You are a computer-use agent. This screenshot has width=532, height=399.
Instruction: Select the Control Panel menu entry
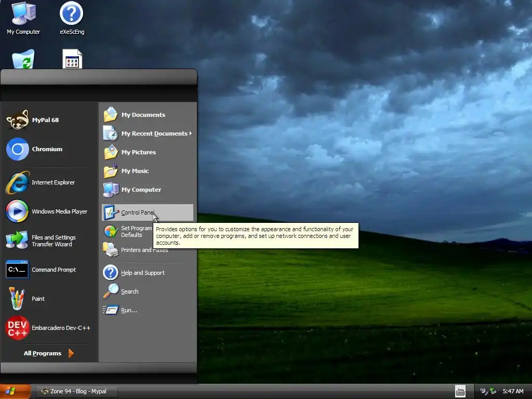148,212
